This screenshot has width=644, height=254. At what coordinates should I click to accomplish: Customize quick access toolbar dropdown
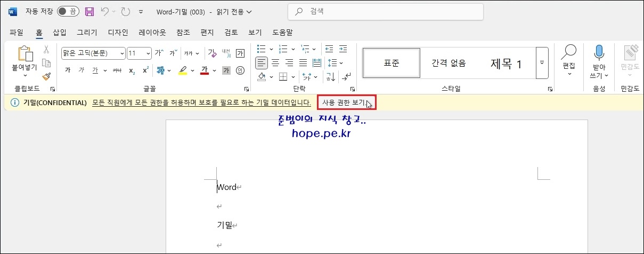140,11
